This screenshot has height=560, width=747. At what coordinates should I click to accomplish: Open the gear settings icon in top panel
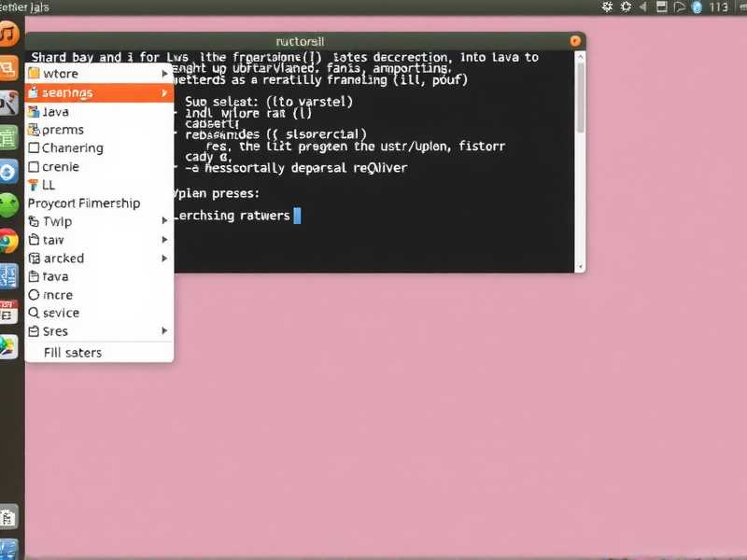626,7
